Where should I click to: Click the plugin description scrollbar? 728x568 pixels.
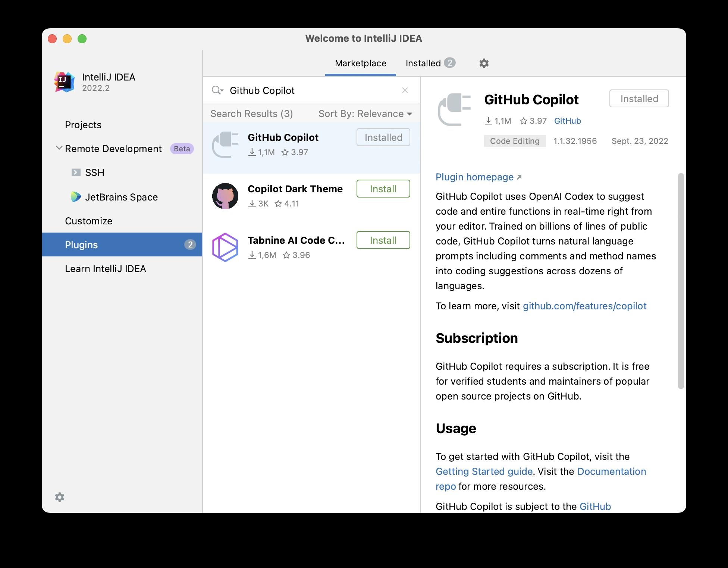(x=681, y=281)
